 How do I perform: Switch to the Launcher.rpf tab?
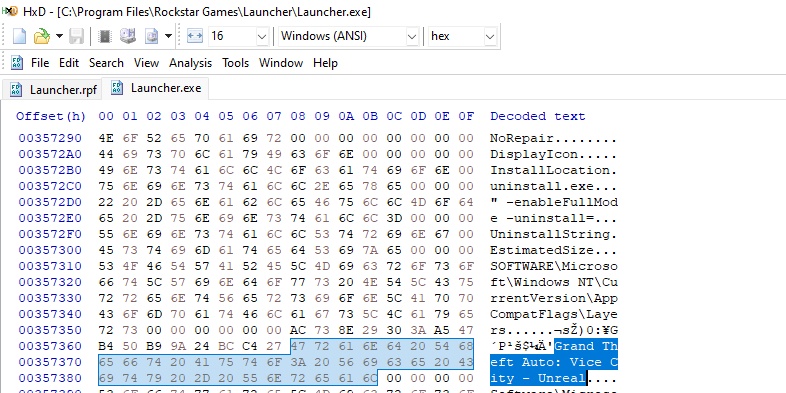(52, 90)
